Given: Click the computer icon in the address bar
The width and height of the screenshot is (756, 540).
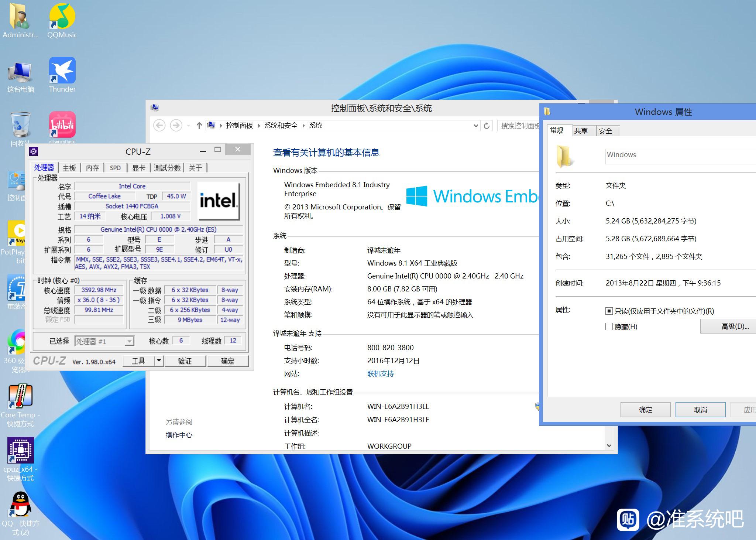Looking at the screenshot, I should click(211, 125).
